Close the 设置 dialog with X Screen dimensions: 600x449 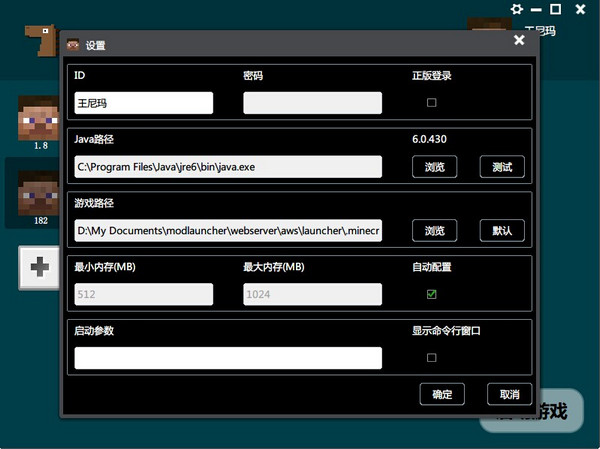click(519, 40)
